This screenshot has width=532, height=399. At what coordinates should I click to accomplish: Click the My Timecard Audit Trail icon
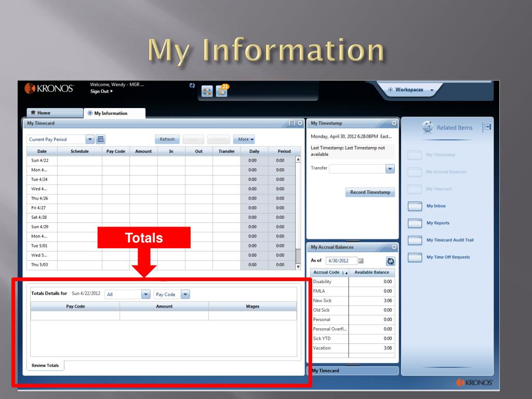pyautogui.click(x=415, y=240)
